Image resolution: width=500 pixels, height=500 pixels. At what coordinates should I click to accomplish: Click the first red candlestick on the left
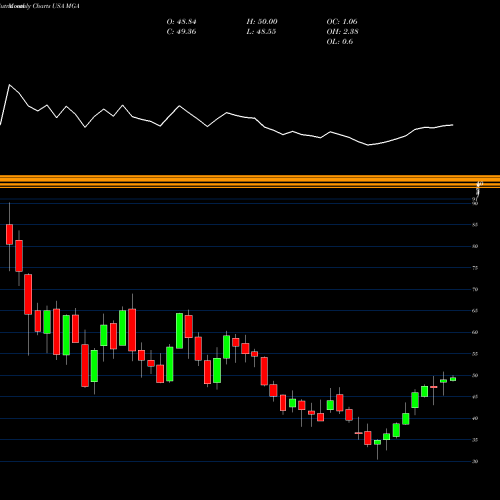point(9,235)
